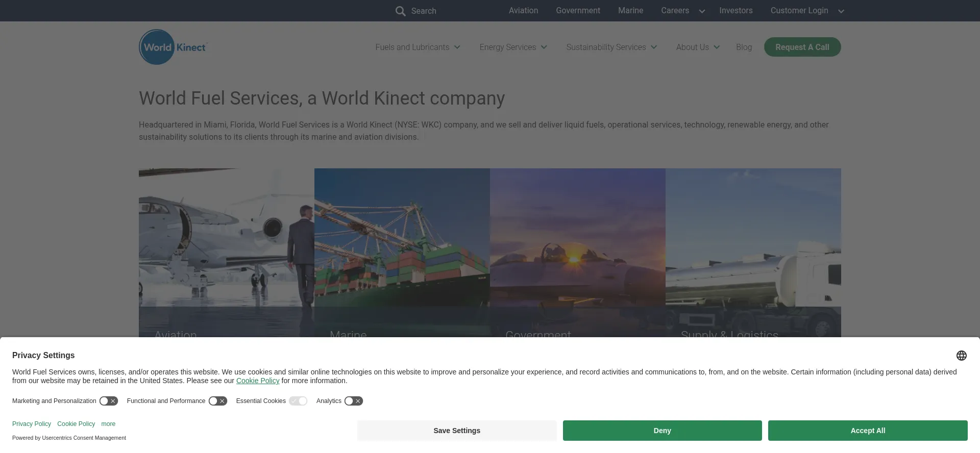Select the Supply & Logistics truck tile

753,253
